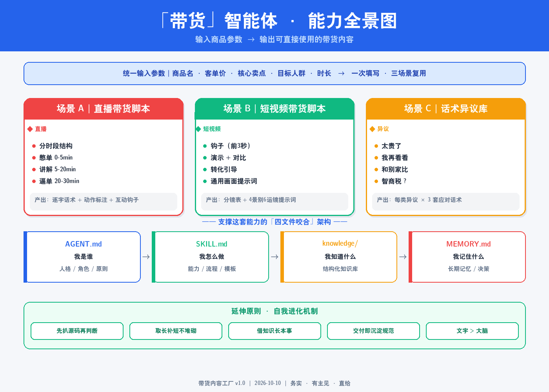549x392 pixels.
Task: Click the orange diamond icon beside 异议
Action: point(372,129)
